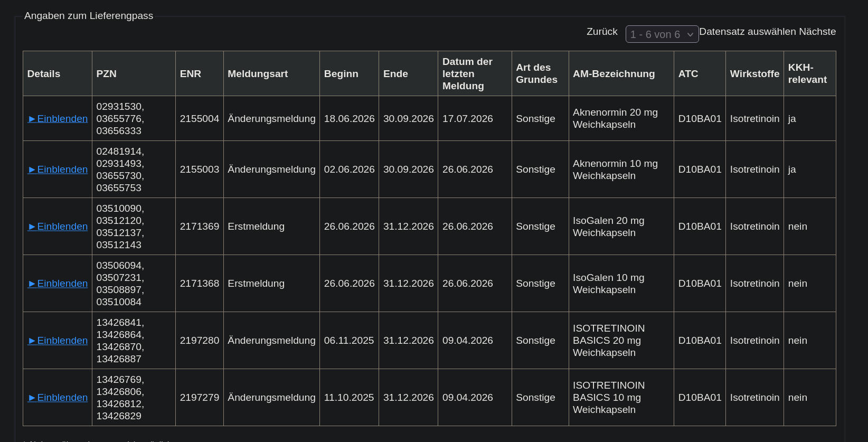Click the Art des Grundes header
This screenshot has height=442, width=868.
536,74
